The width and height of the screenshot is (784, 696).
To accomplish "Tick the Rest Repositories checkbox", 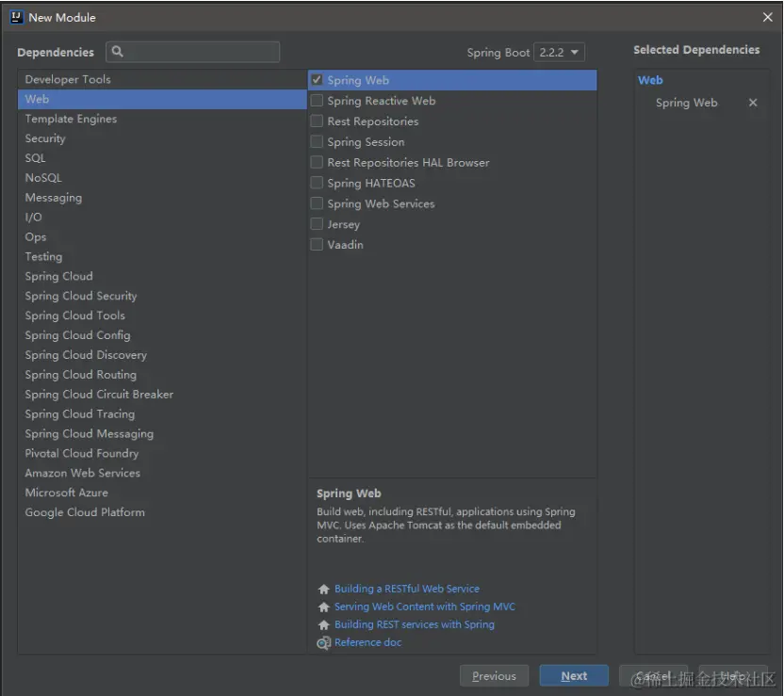I will pos(317,121).
